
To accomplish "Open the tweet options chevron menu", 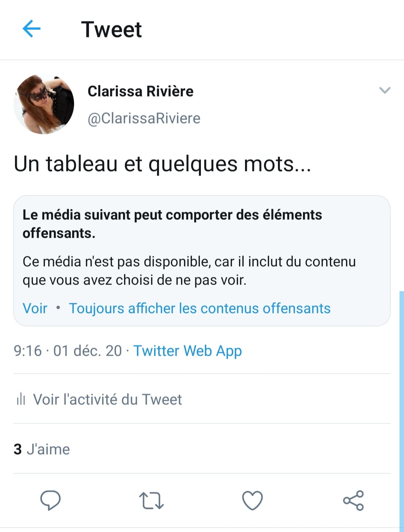I will click(x=385, y=90).
